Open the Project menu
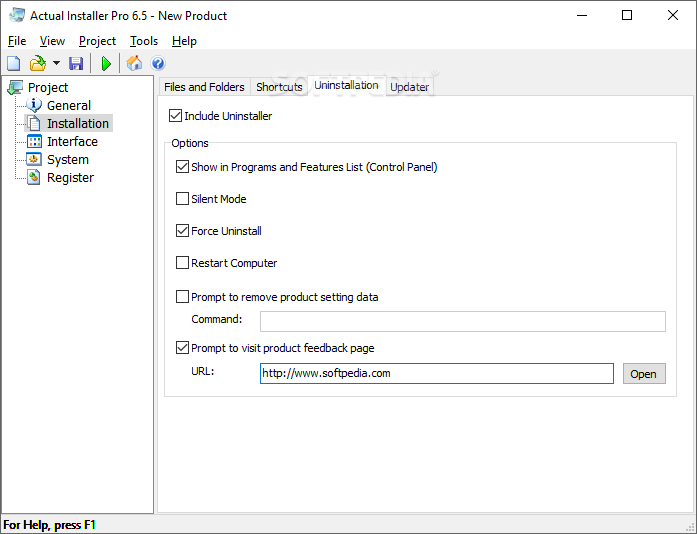 tap(97, 41)
